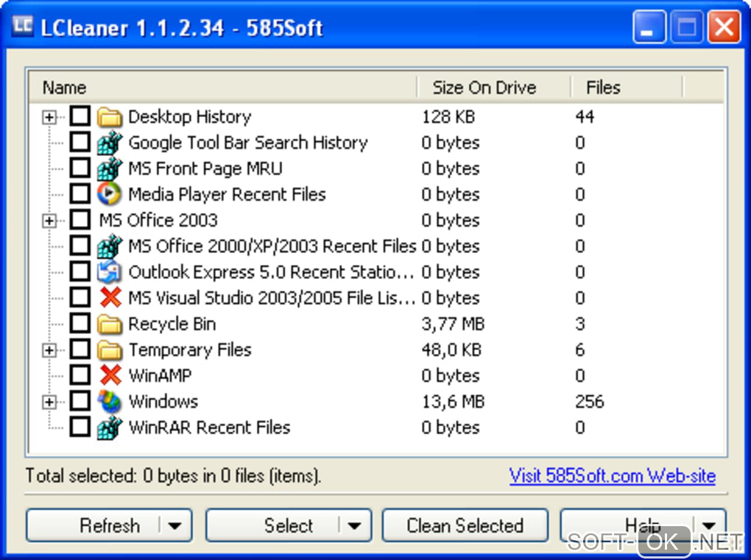Click the Refresh button
Image resolution: width=751 pixels, height=560 pixels.
(109, 525)
